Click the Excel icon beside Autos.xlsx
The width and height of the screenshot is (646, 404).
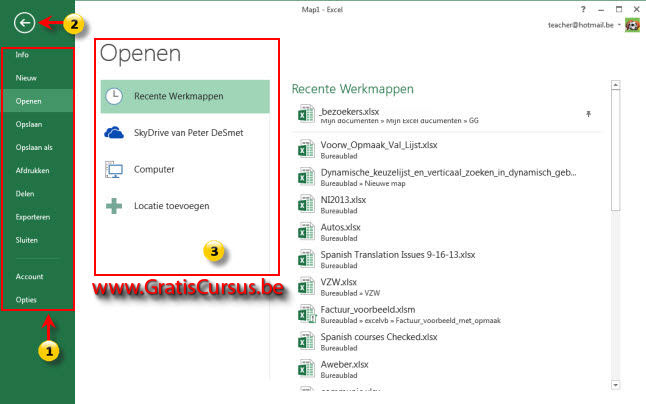[x=306, y=231]
